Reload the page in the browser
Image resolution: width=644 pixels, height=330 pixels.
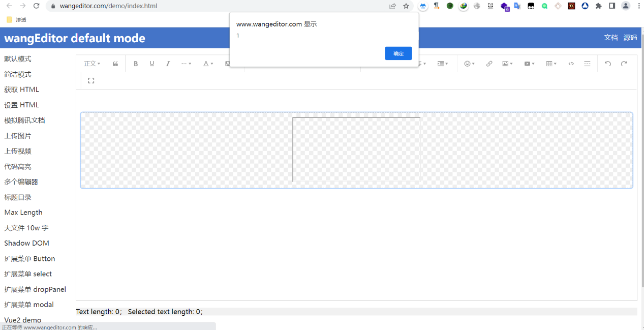pyautogui.click(x=36, y=6)
